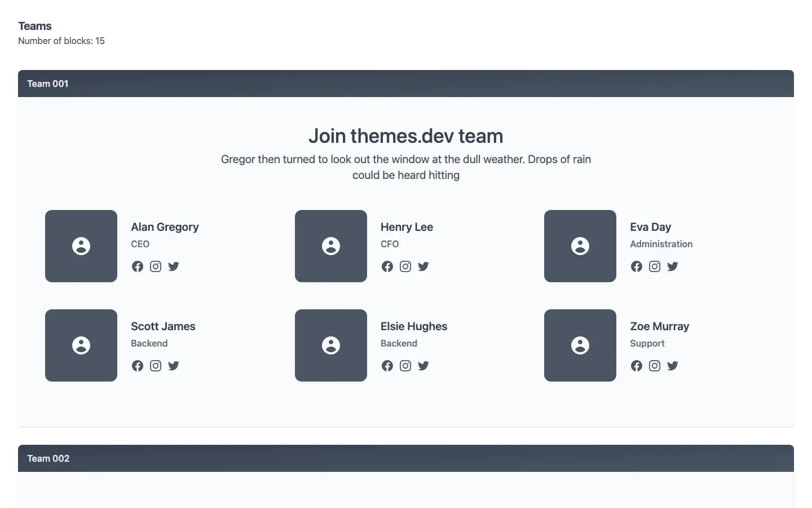Click the 'Number of blocks: 15' text
Viewport: 812px width, 508px height.
pyautogui.click(x=61, y=41)
